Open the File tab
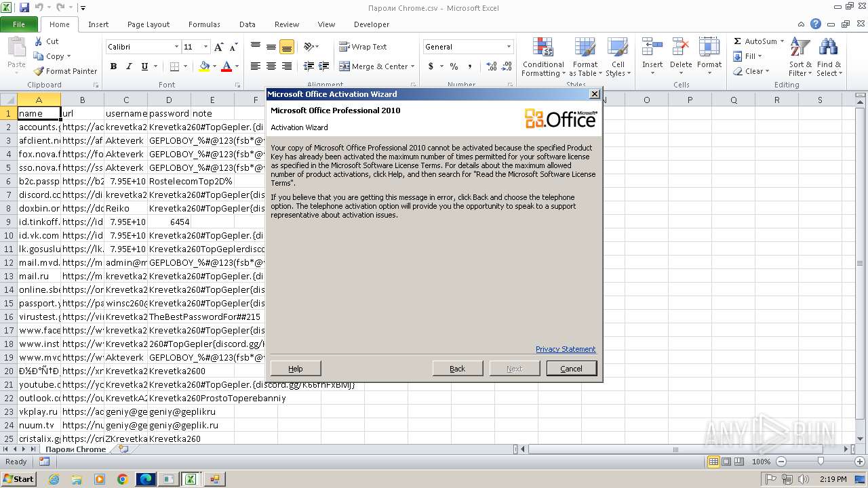 pos(19,24)
